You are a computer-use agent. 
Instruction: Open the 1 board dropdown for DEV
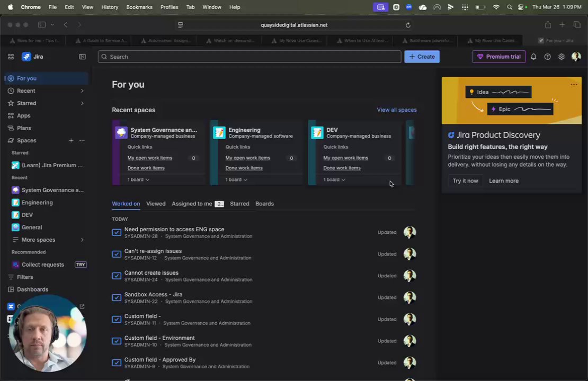(x=334, y=179)
